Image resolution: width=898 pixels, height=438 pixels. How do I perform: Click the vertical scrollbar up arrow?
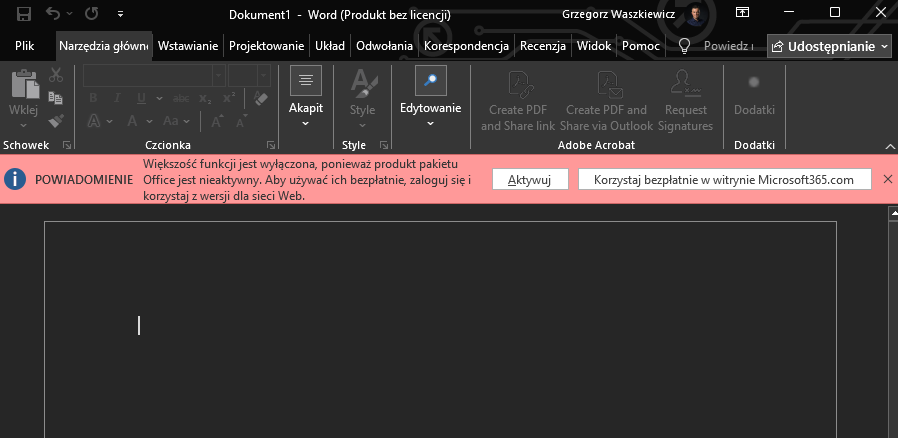(x=892, y=214)
